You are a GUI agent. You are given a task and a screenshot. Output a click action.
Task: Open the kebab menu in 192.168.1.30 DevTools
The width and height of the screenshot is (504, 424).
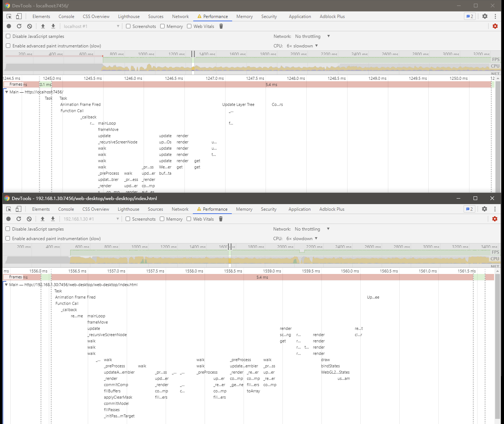[495, 209]
